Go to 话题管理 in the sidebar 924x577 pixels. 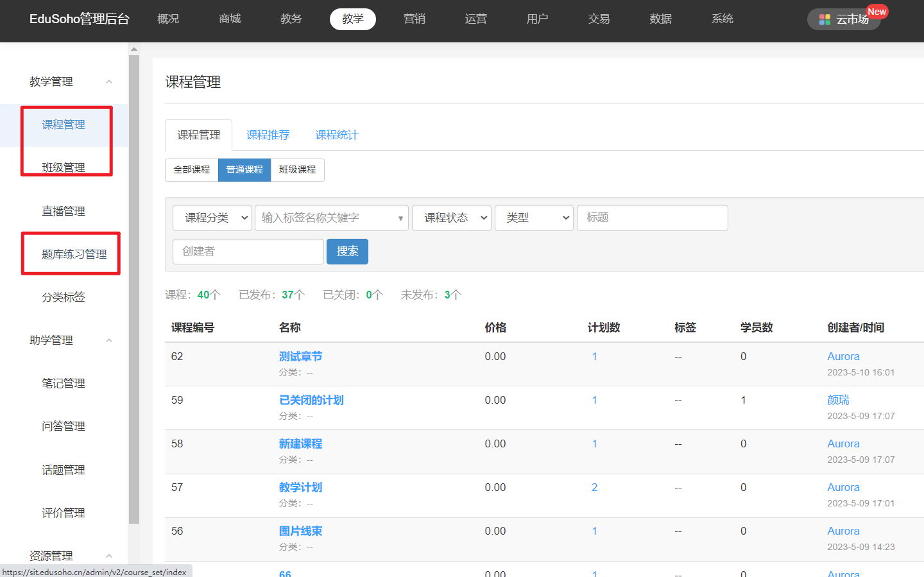coord(64,470)
